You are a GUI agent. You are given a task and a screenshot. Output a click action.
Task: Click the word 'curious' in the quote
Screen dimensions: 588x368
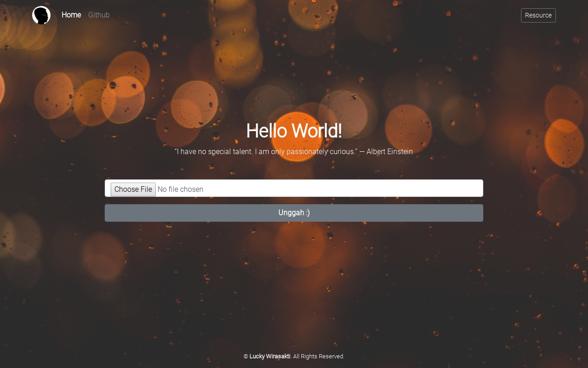(342, 151)
